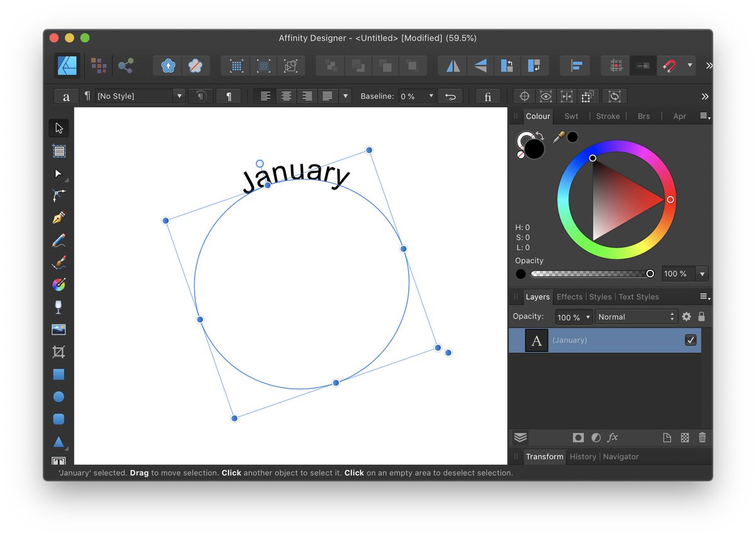
Task: Select the Triangle shape tool
Action: click(59, 442)
